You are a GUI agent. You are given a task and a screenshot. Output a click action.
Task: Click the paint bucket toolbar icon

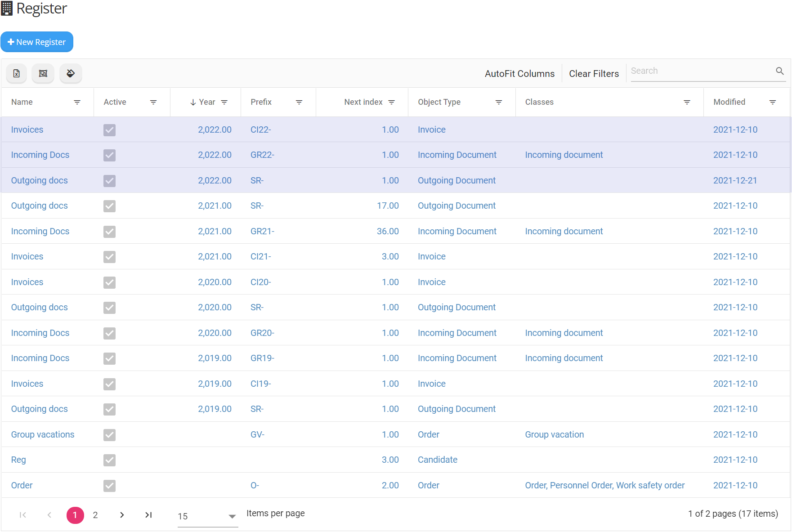[71, 73]
